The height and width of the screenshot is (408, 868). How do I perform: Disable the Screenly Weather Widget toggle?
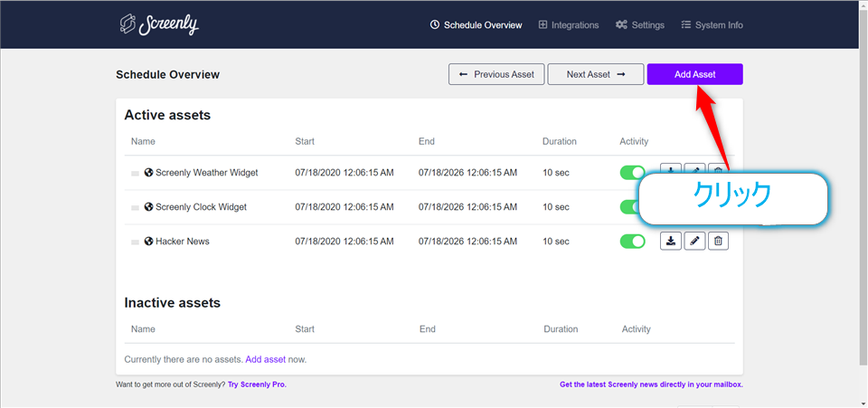(x=633, y=173)
